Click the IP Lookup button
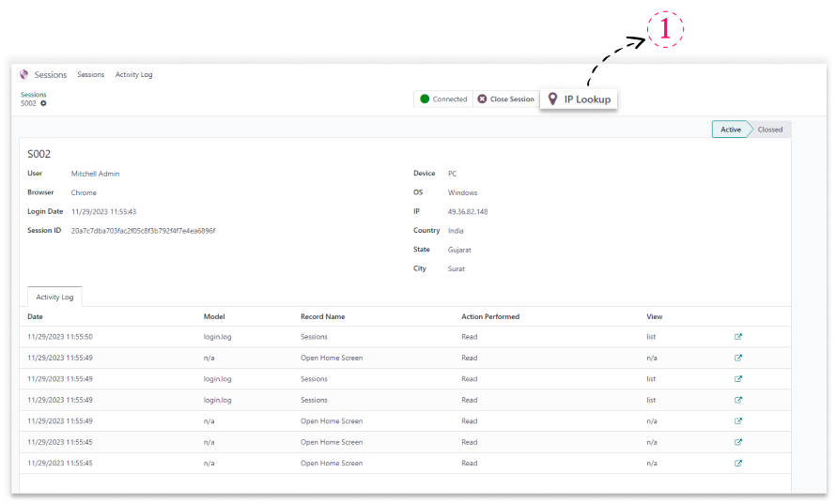Viewport: 836px width, 504px height. click(x=579, y=99)
